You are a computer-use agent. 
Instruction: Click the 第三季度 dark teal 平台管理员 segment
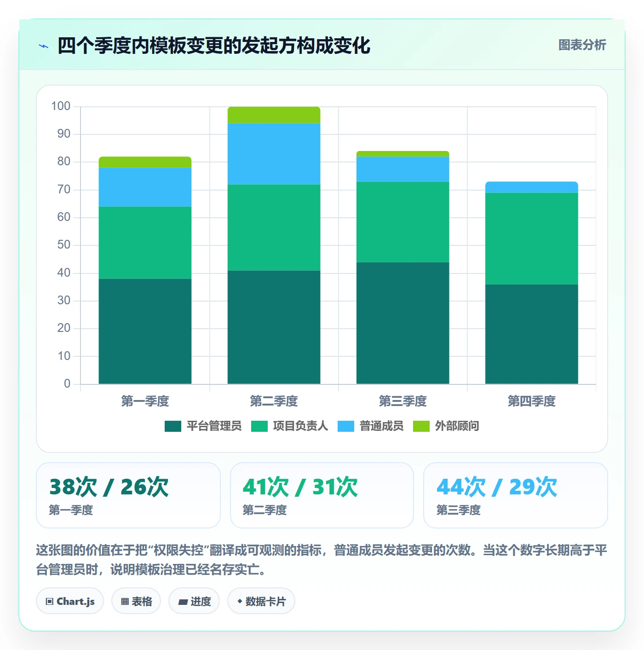tap(402, 323)
